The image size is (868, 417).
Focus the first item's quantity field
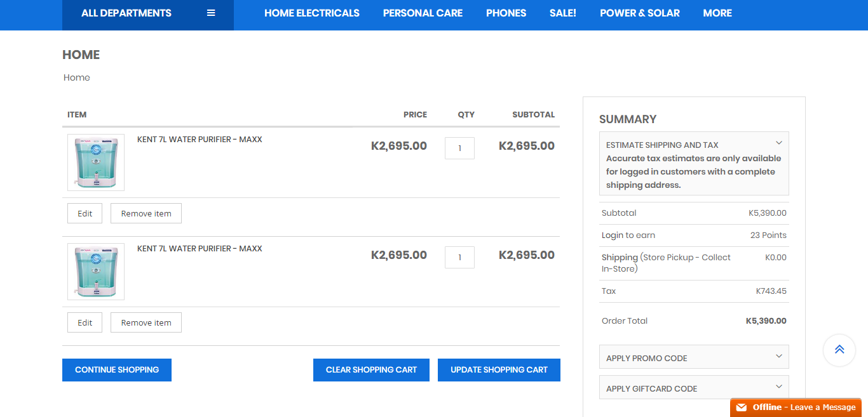tap(459, 149)
